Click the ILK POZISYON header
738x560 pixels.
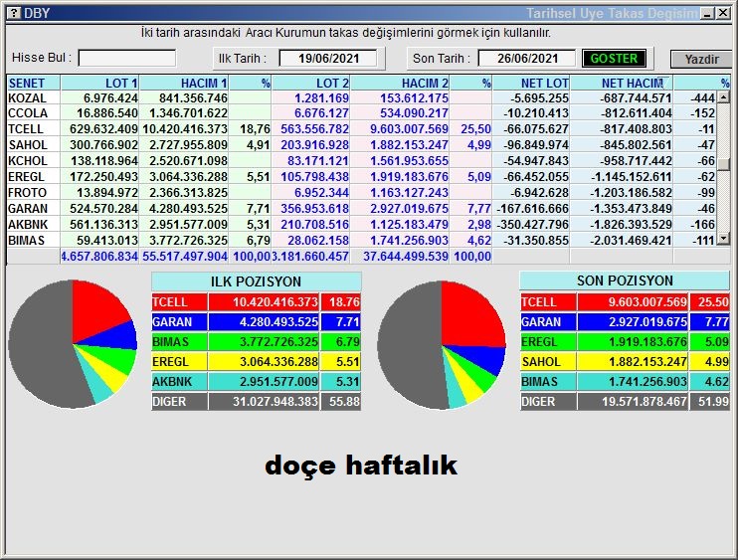coord(256,281)
